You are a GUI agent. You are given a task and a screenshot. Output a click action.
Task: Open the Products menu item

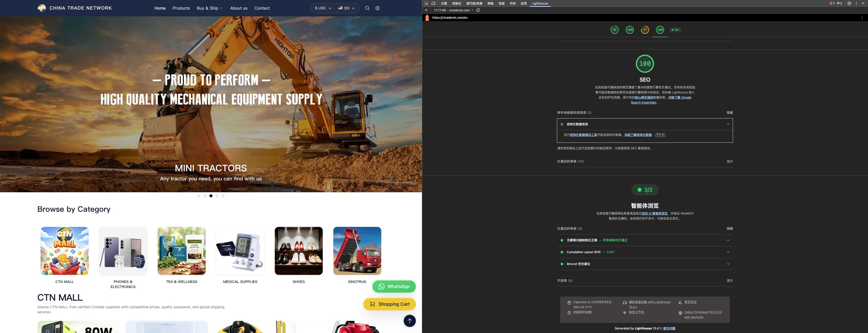point(181,8)
